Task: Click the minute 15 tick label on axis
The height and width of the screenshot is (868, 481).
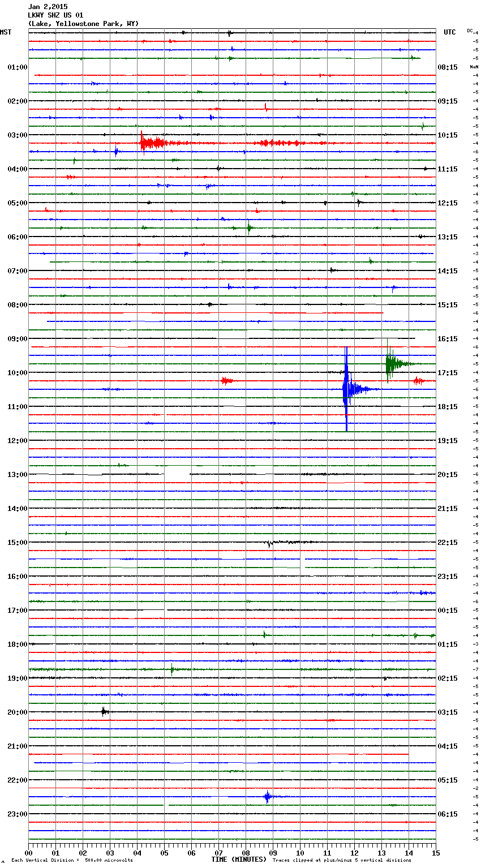Action: pyautogui.click(x=436, y=853)
